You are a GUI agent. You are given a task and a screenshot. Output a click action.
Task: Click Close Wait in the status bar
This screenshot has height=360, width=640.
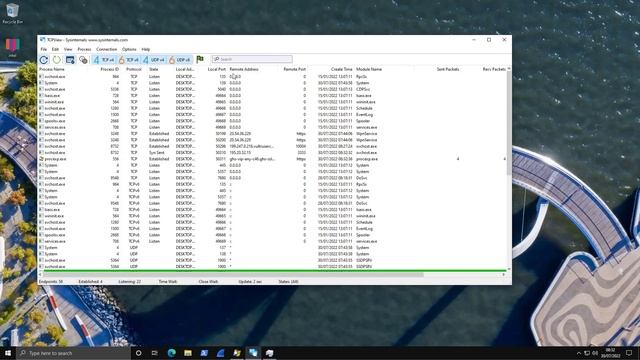[208, 282]
